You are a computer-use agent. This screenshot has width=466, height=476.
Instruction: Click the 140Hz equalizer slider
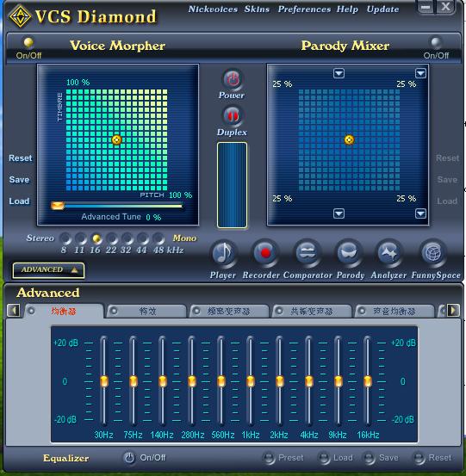coord(163,381)
